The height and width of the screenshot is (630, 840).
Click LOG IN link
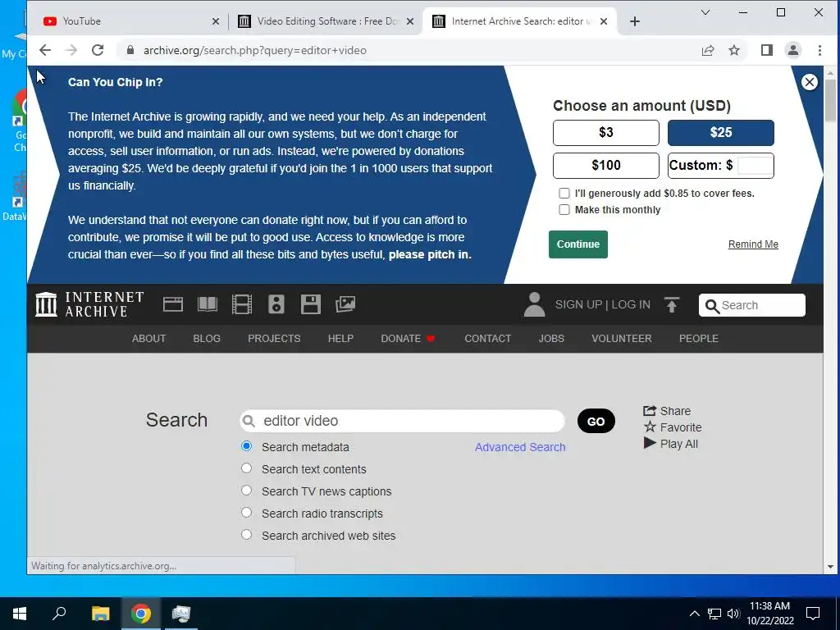click(631, 304)
